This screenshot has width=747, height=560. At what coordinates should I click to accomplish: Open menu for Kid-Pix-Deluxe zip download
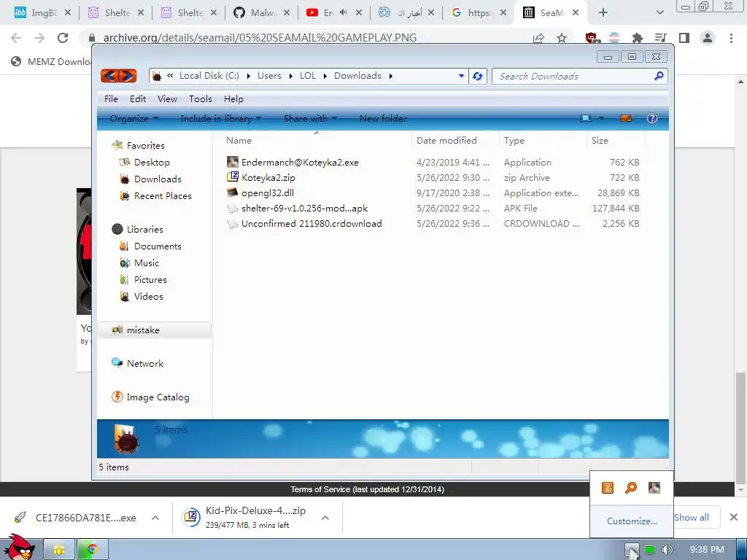325,518
